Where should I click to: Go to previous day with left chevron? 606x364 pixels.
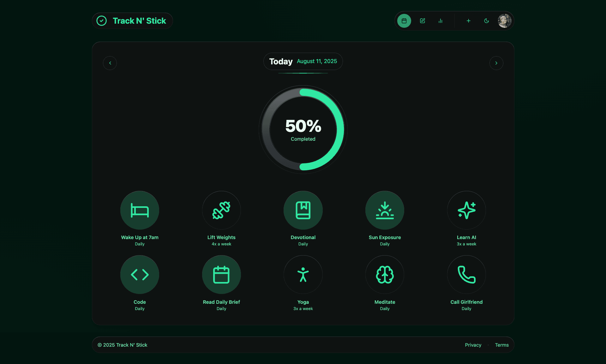(x=110, y=63)
